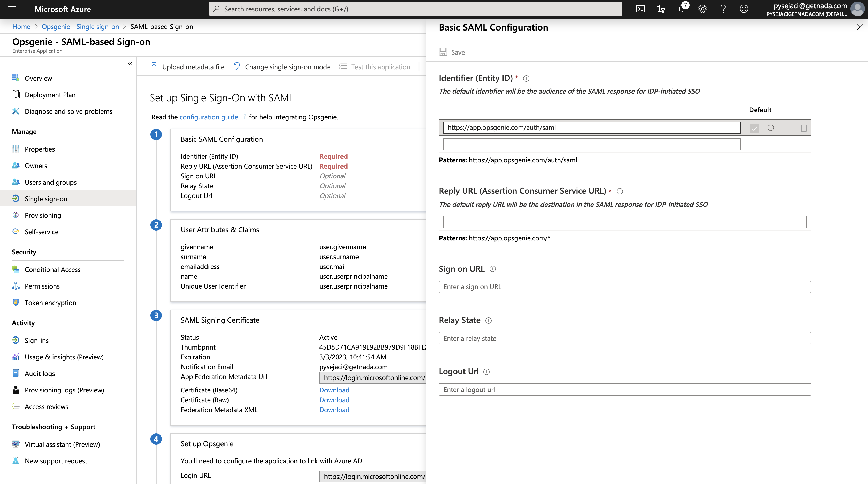The image size is (868, 484).
Task: Open the feedback smiley icon
Action: coord(744,9)
